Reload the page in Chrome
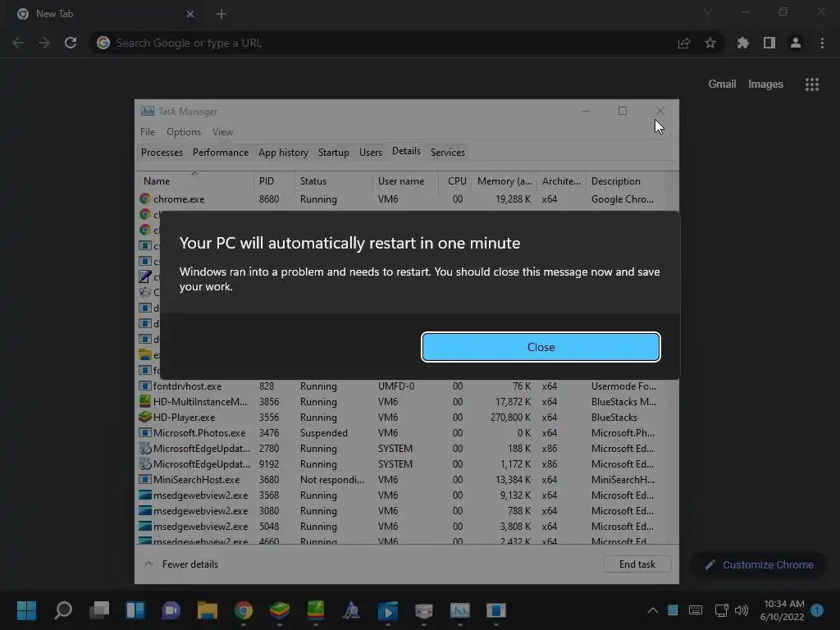This screenshot has width=840, height=630. pos(71,43)
